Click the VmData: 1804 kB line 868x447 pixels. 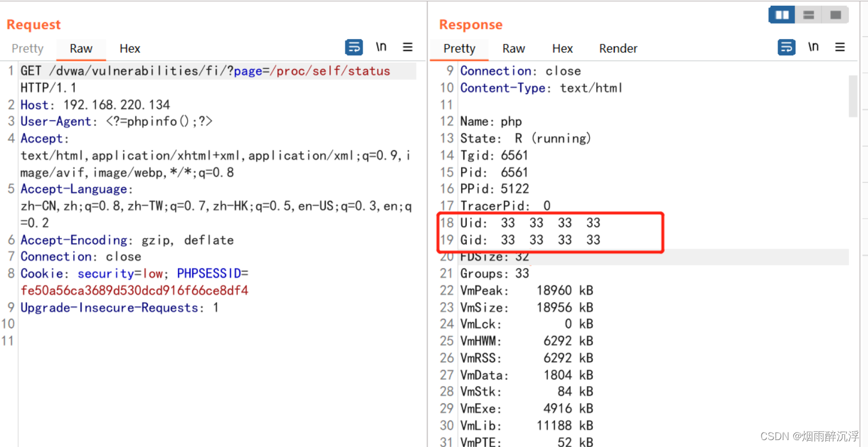(527, 375)
